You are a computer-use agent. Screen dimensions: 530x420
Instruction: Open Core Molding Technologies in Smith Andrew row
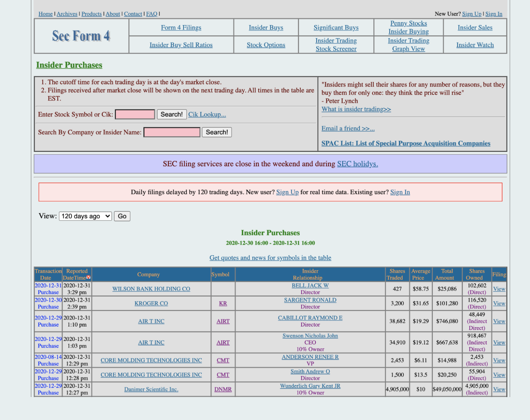pyautogui.click(x=151, y=375)
